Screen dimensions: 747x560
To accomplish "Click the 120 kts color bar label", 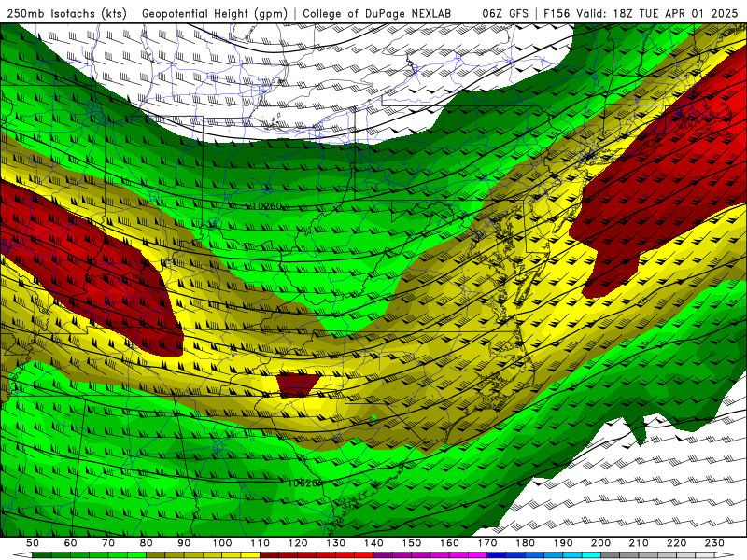I will click(x=298, y=543).
